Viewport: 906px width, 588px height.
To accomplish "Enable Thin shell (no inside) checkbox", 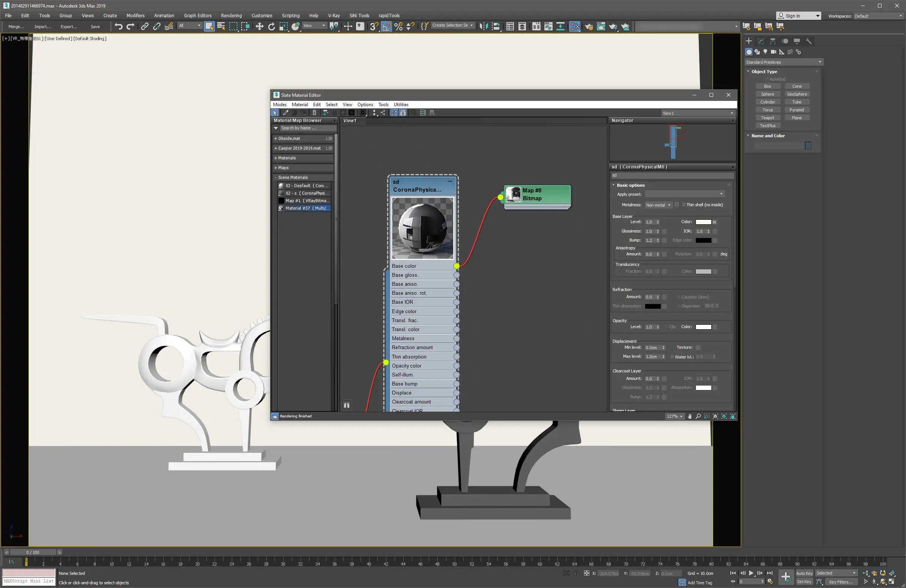I will click(x=684, y=205).
